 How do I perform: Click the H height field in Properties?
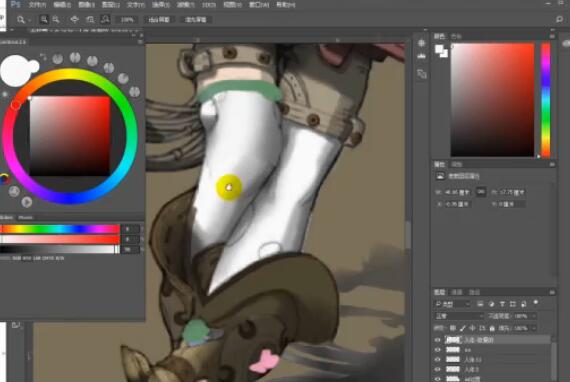[512, 192]
